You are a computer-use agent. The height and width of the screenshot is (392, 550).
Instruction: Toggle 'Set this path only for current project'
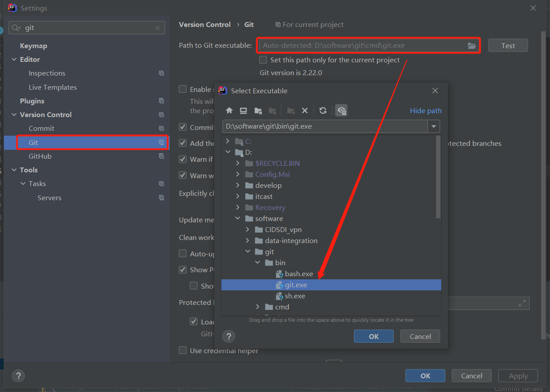pos(263,60)
